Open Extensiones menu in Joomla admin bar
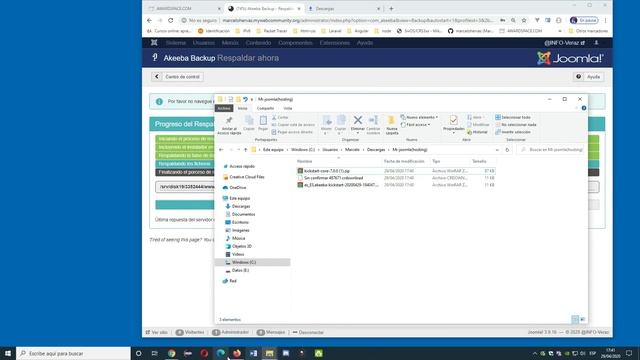 click(334, 43)
